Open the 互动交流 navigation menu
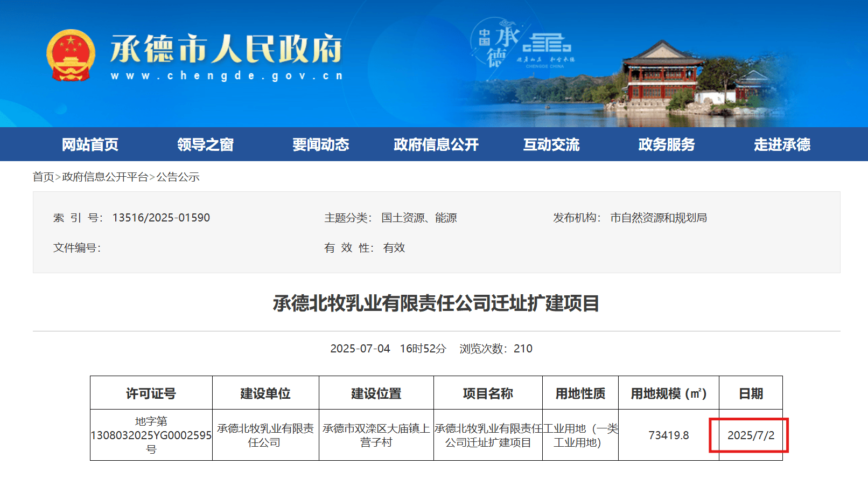The width and height of the screenshot is (868, 485). [551, 144]
